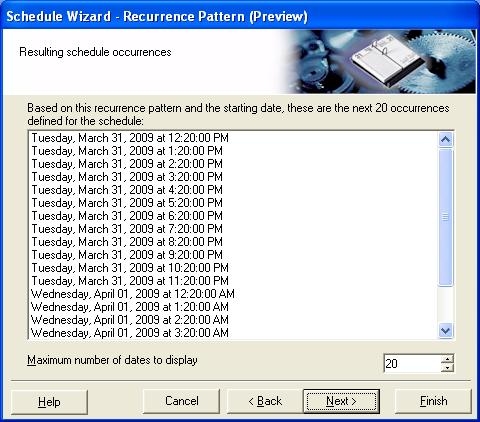This screenshot has height=422, width=480.
Task: Click the scroll up arrow in occurrences list
Action: (446, 139)
